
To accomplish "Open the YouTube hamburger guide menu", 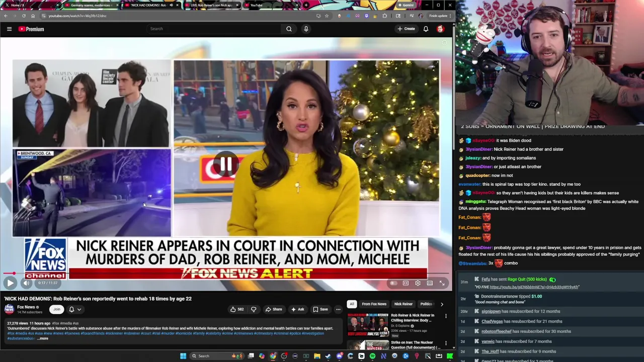I will coord(9,29).
